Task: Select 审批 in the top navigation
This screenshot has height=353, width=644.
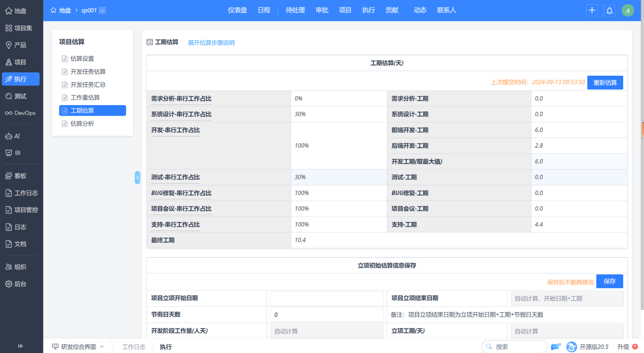Action: click(x=322, y=10)
